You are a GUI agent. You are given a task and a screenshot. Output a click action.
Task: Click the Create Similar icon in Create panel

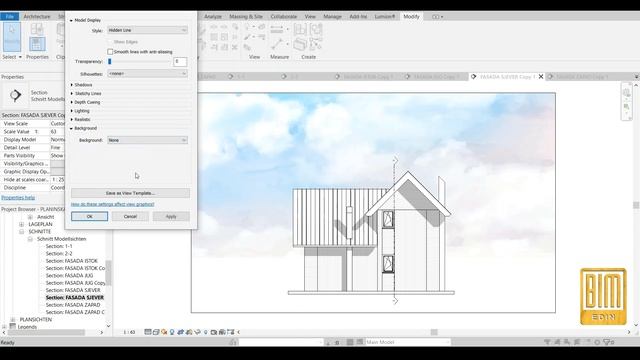pos(316,44)
